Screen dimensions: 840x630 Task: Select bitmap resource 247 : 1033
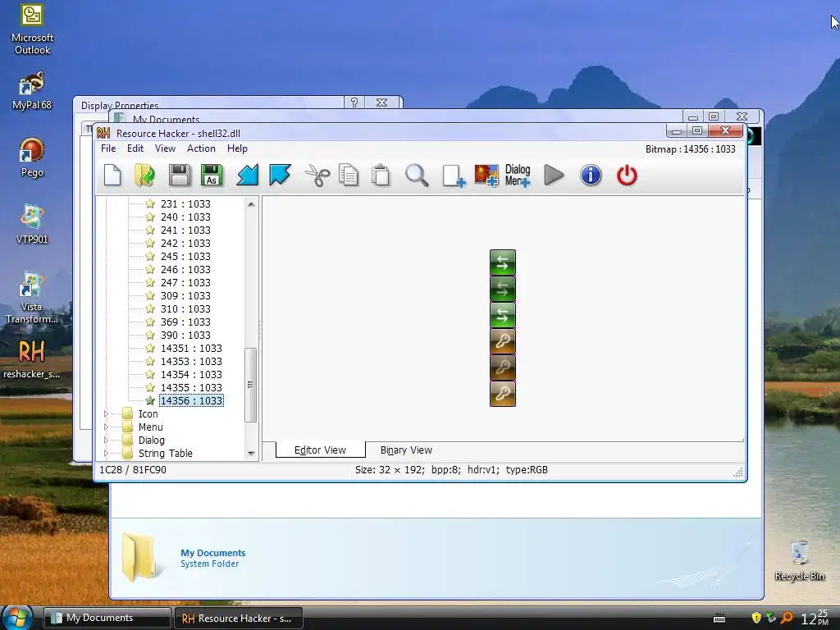pyautogui.click(x=185, y=282)
